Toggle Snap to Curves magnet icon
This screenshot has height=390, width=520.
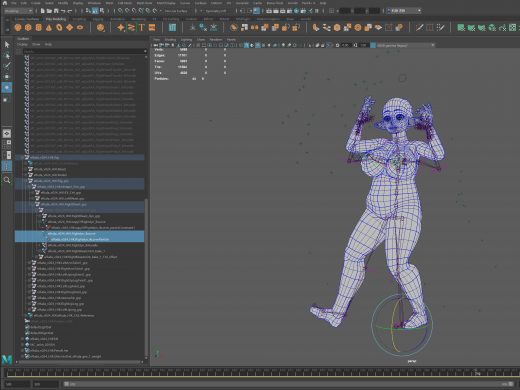pyautogui.click(x=127, y=11)
